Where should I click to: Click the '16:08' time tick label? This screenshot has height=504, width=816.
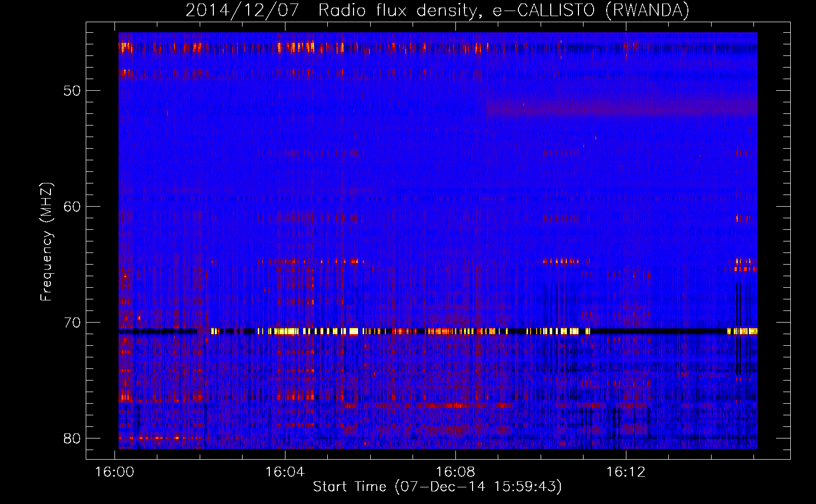click(x=455, y=472)
